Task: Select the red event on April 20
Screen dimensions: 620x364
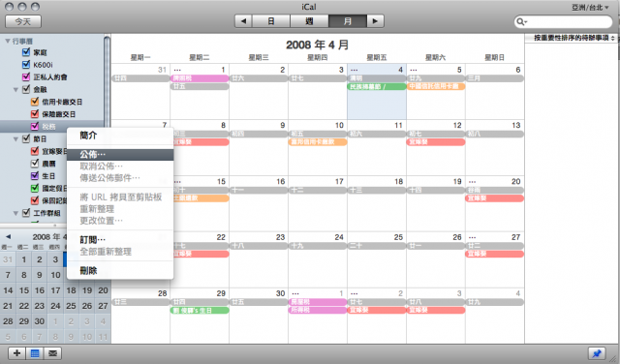Action: pos(495,198)
